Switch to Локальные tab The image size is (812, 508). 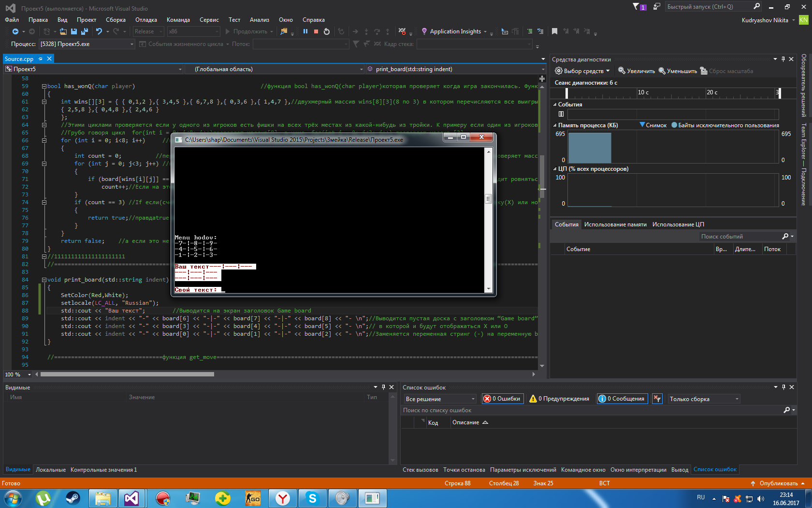[x=51, y=470]
